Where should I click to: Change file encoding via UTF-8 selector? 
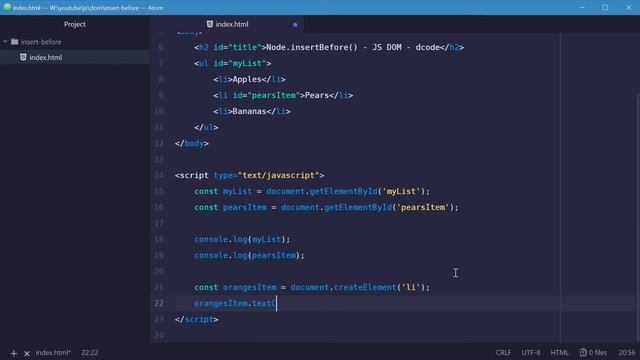point(531,353)
